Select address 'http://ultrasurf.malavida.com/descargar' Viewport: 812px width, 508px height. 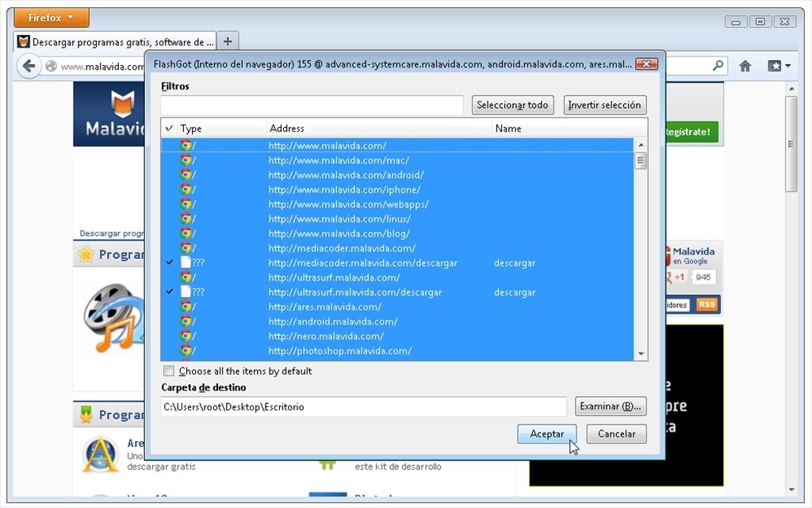point(355,292)
